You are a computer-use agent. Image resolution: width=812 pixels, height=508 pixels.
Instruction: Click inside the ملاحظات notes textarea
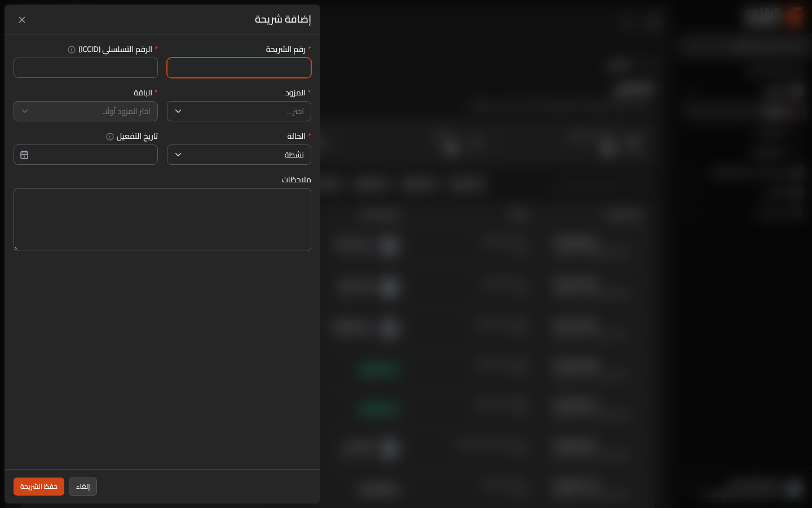pyautogui.click(x=162, y=220)
